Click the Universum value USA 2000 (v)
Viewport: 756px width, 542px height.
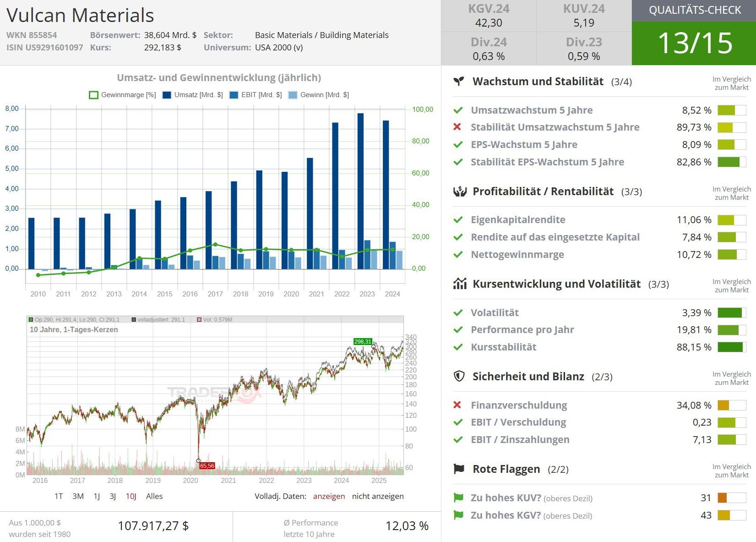[x=279, y=48]
